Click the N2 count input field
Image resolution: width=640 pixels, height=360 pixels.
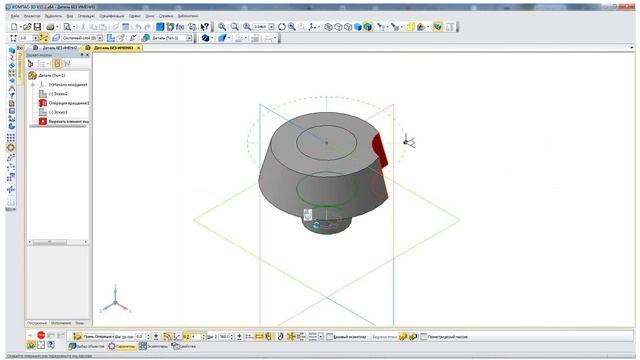196,336
